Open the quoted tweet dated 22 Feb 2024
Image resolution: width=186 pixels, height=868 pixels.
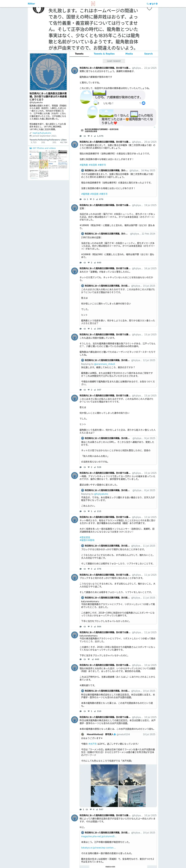118,246
